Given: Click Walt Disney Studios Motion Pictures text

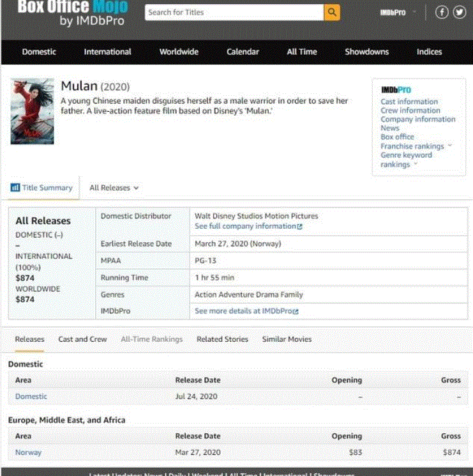Looking at the screenshot, I should pos(256,216).
